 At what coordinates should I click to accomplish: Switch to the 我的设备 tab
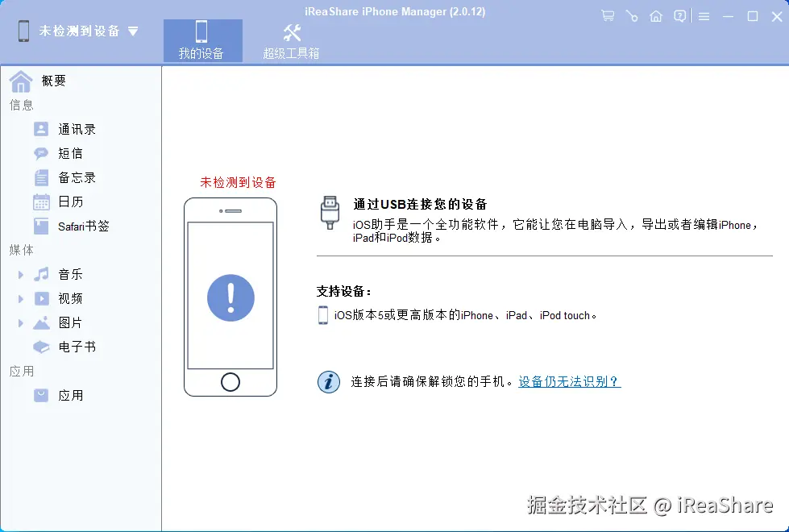point(202,41)
